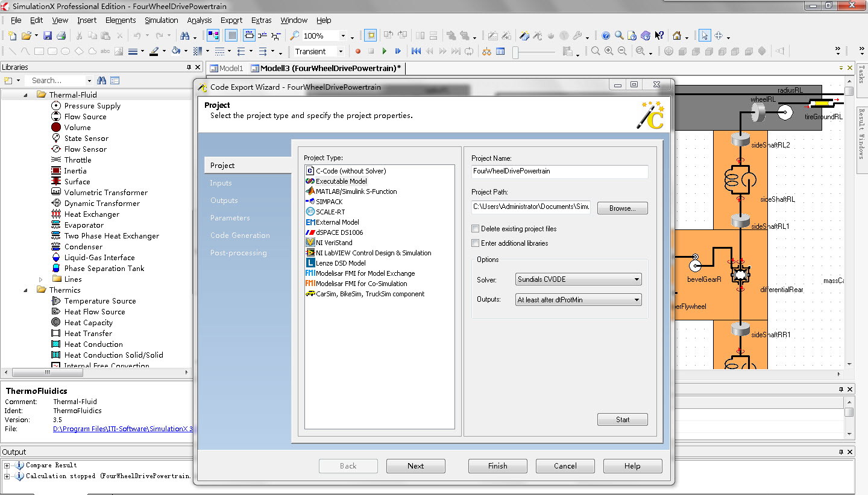Open the ITI-Software file path link
Screen dimensions: 868x495
point(123,429)
